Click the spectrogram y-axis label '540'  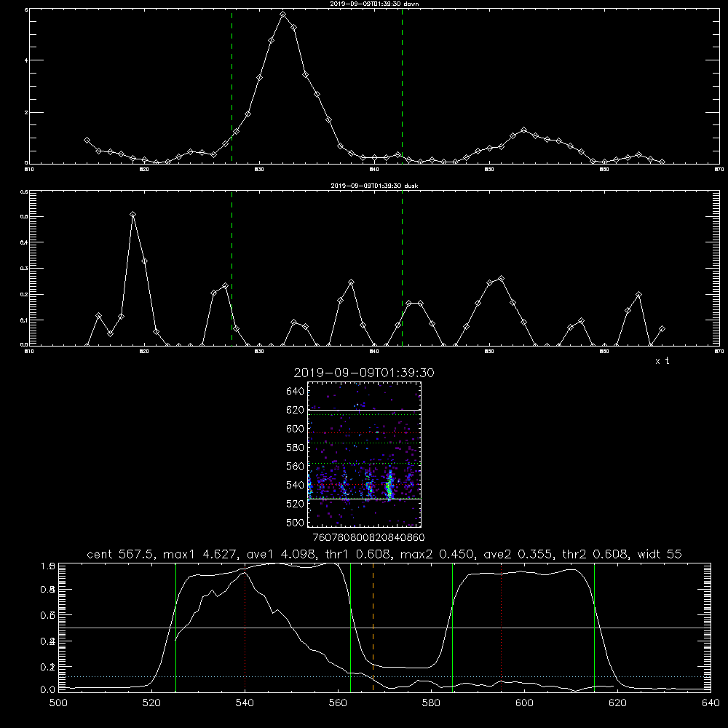(295, 485)
